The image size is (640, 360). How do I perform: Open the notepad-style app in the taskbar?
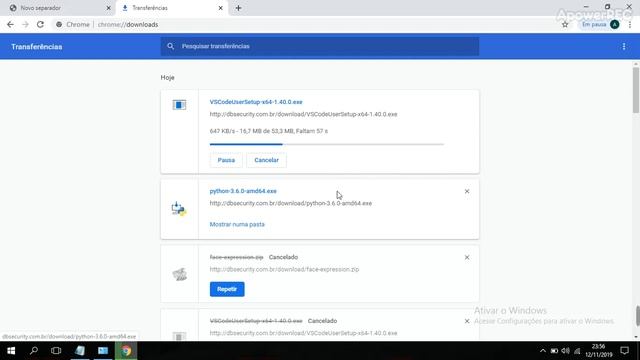pos(80,351)
